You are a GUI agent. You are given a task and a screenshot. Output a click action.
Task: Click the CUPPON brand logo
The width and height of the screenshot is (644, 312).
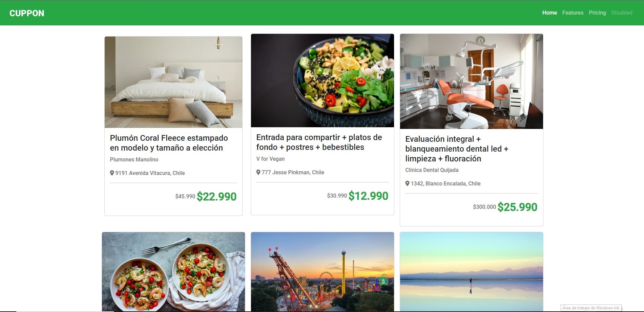27,13
